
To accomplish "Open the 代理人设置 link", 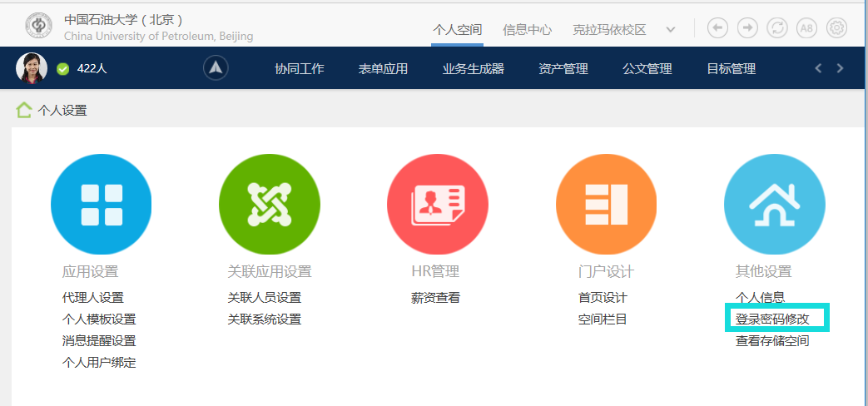I will [92, 297].
